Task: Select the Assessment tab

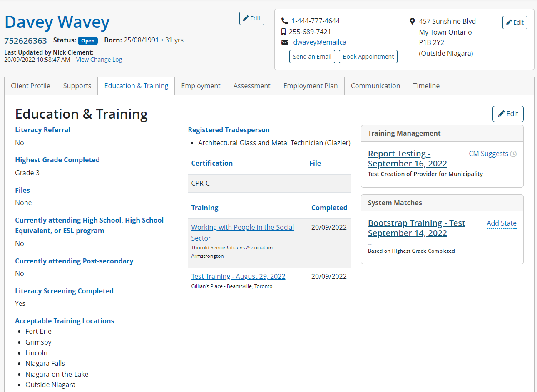Action: (251, 86)
